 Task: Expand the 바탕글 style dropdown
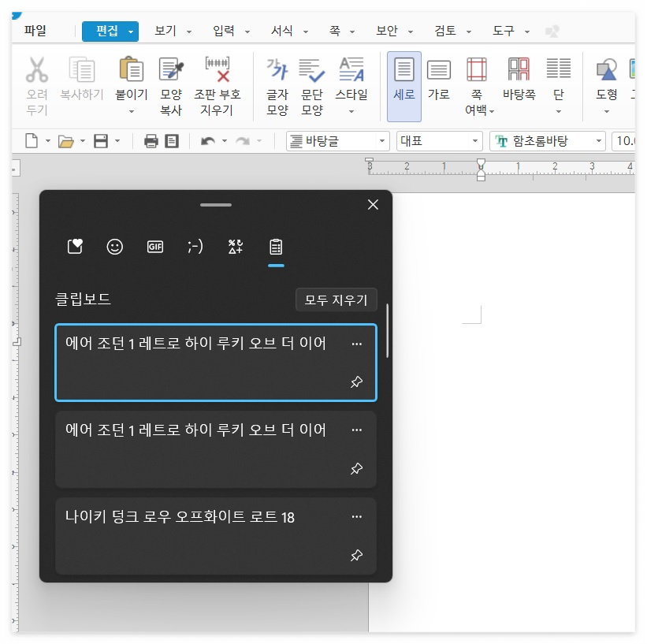click(x=382, y=141)
